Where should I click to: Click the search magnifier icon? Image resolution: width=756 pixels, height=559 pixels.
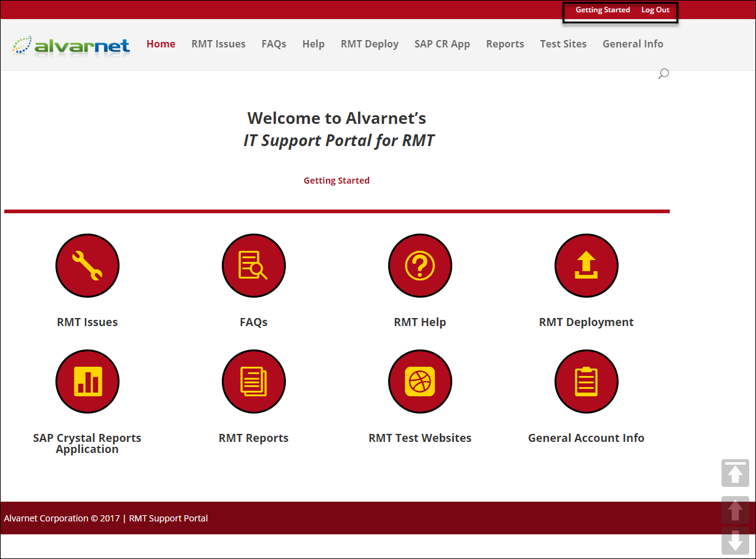pos(664,74)
